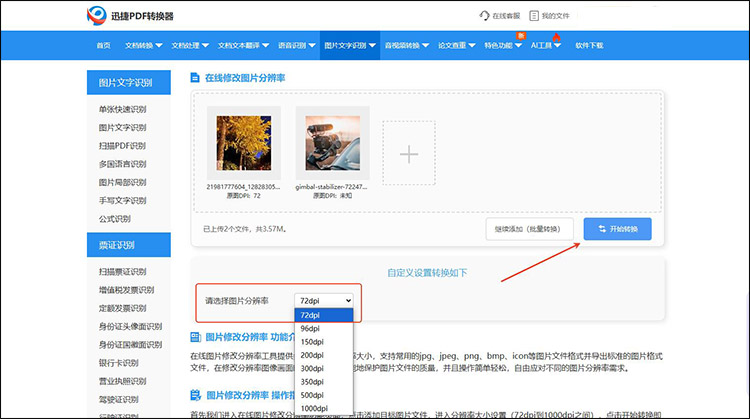Click the 在线修改图片分辨率 heading icon
This screenshot has height=419, width=750.
pos(195,77)
